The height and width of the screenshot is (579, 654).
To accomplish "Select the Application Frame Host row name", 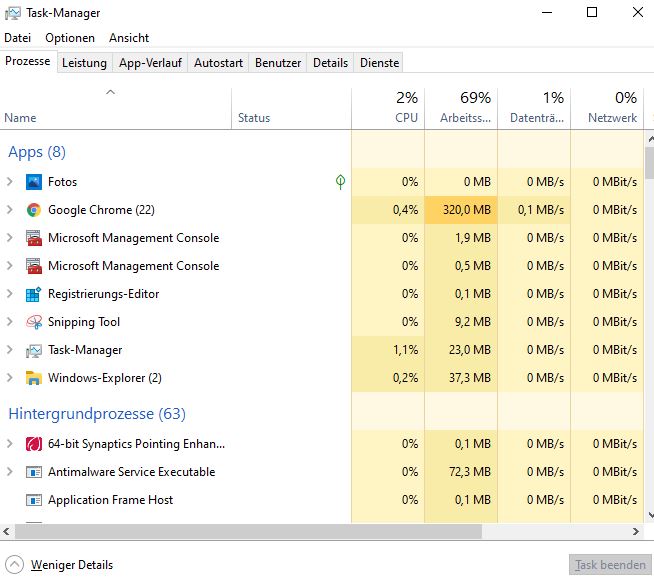I will pos(110,500).
